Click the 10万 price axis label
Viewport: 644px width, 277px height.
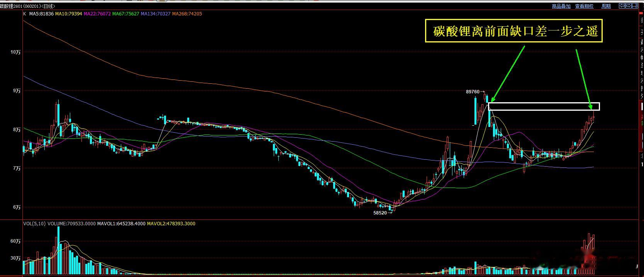(x=15, y=52)
